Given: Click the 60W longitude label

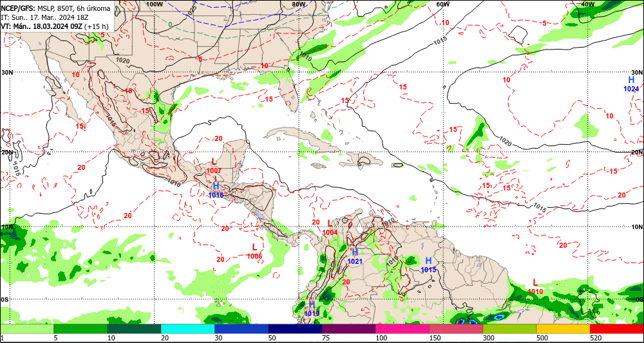Looking at the screenshot, I should point(442,4).
